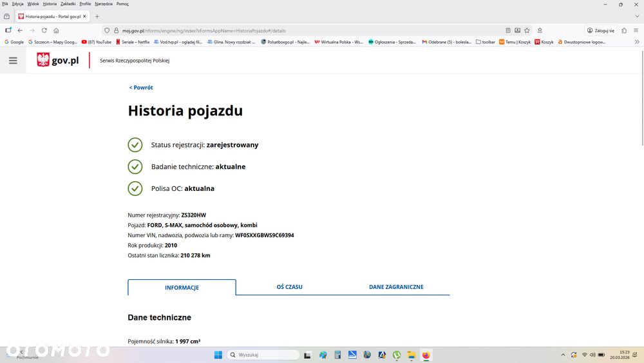This screenshot has height=363, width=644.
Task: Toggle reader view in address bar
Action: pyautogui.click(x=508, y=30)
